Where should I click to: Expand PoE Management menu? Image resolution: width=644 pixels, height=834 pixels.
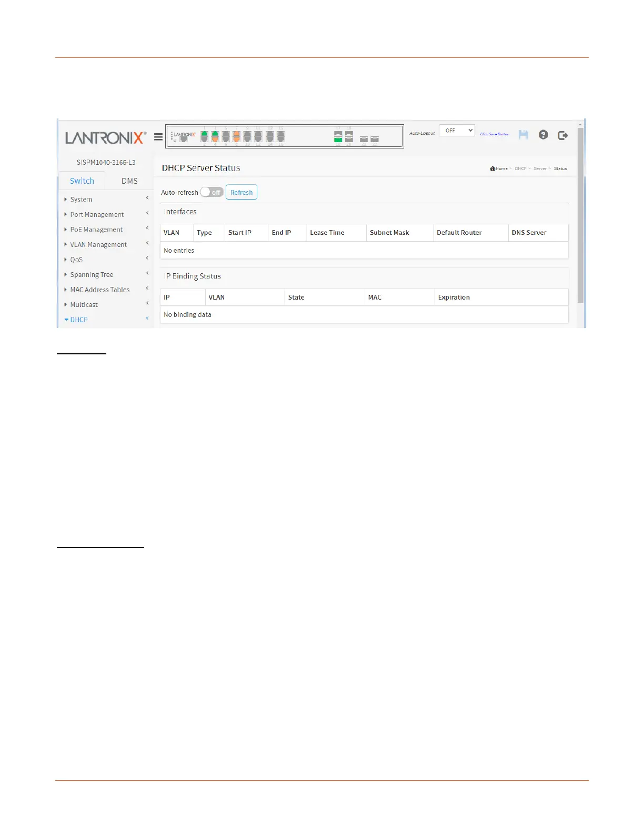point(106,229)
